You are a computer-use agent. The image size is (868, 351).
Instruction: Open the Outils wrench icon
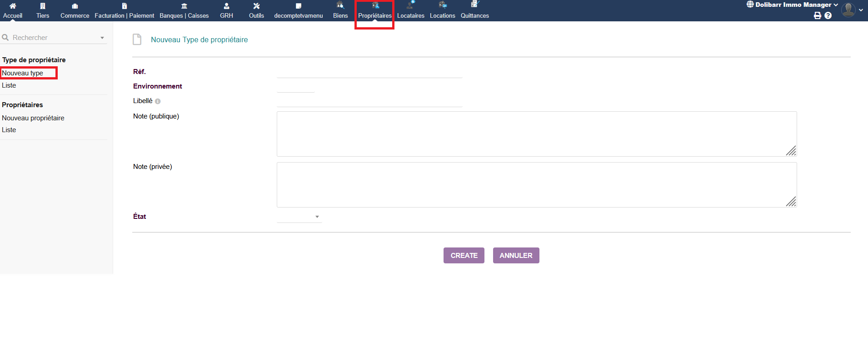coord(256,6)
